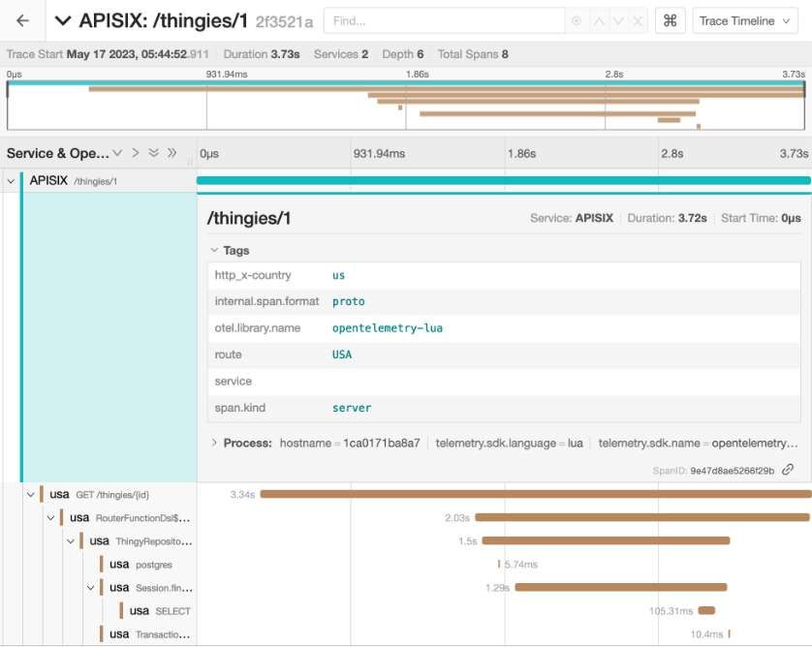Open the Trace Timeline view dropdown
812x647 pixels.
[x=743, y=20]
